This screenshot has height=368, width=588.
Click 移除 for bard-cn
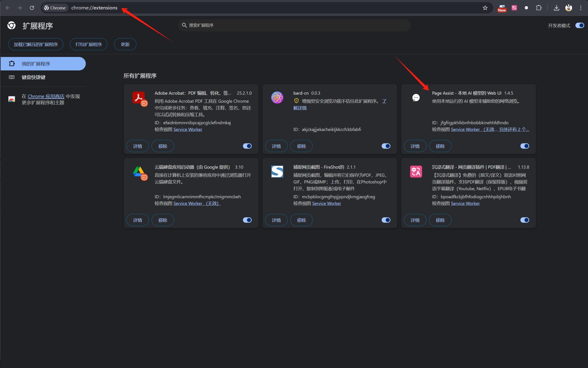[x=301, y=146]
